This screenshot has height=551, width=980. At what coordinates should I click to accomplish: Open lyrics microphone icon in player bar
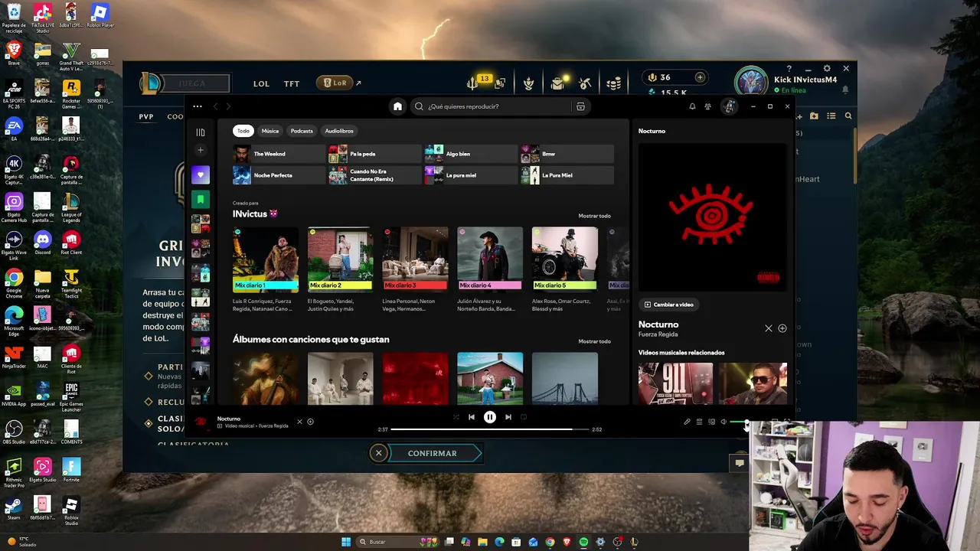687,422
